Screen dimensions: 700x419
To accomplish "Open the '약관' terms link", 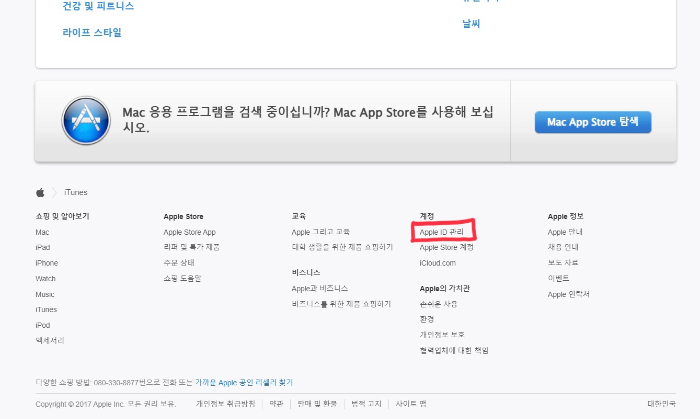I will 276,404.
